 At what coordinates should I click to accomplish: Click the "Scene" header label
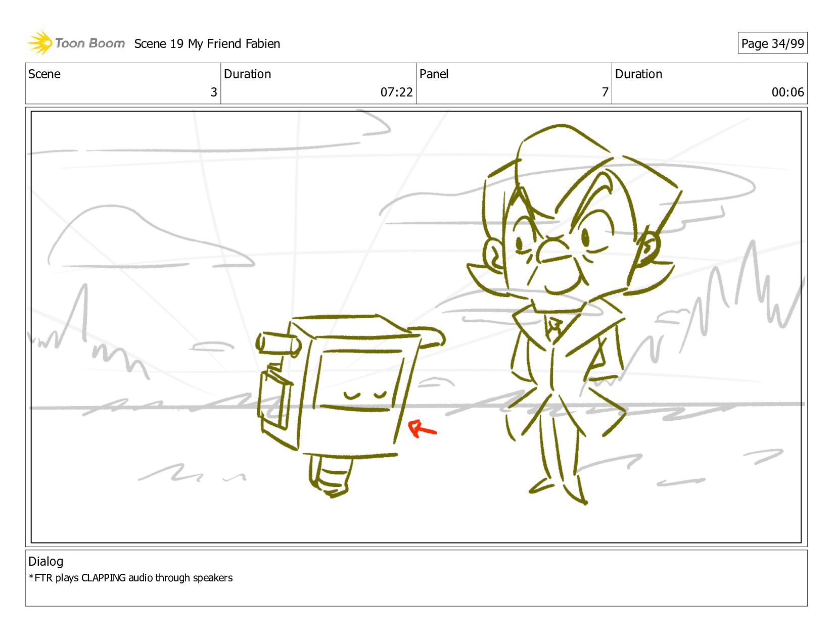tap(44, 74)
